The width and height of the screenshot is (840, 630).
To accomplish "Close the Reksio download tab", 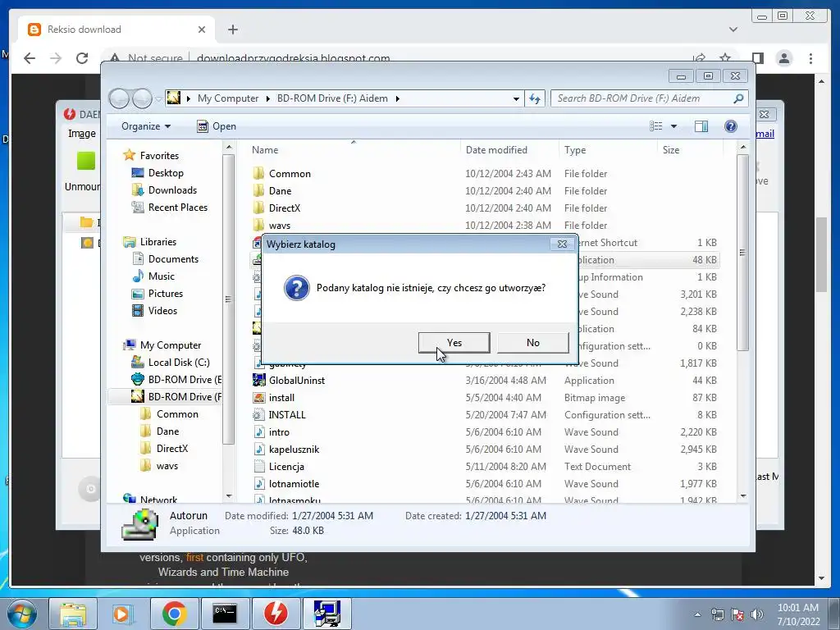I will [x=202, y=30].
